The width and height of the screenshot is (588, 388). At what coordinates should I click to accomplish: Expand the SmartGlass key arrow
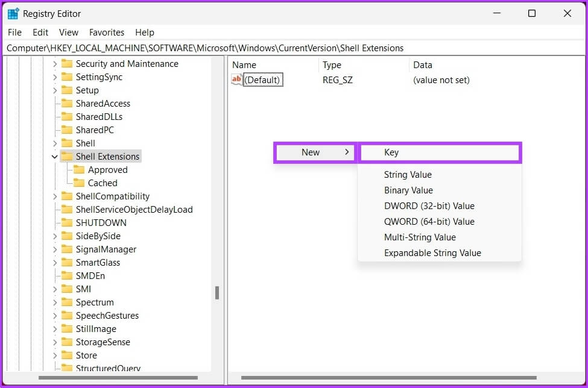55,263
